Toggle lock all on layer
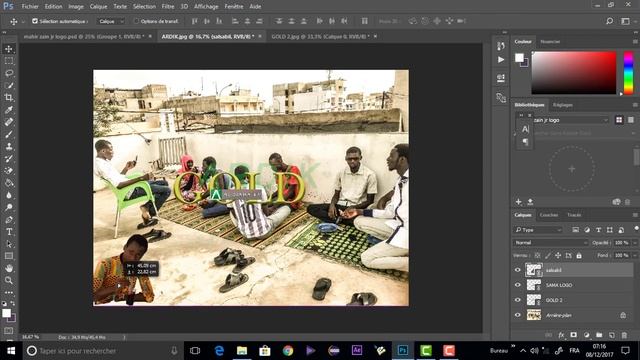The image size is (640, 360). [579, 256]
